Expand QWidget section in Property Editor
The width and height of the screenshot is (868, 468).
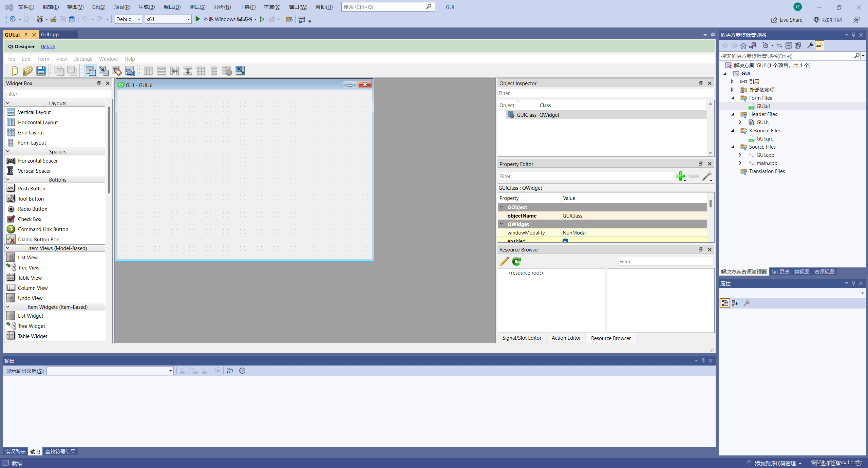tap(502, 224)
